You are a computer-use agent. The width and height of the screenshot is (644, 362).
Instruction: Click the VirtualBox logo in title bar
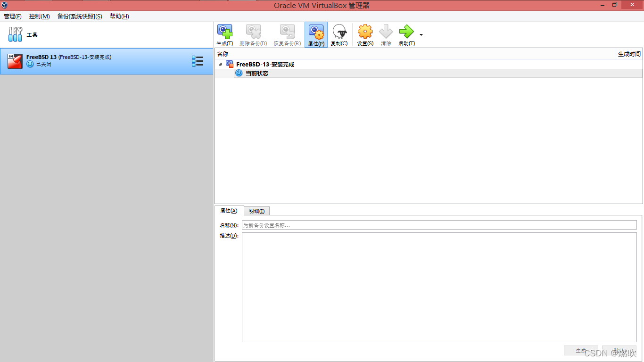click(x=4, y=5)
